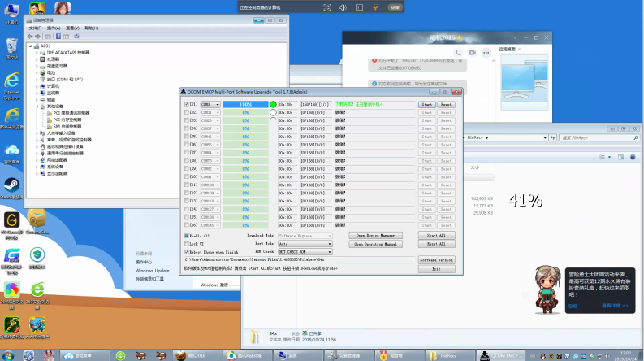Open the 计算机 desktop icon
644x361 pixels.
click(12, 14)
